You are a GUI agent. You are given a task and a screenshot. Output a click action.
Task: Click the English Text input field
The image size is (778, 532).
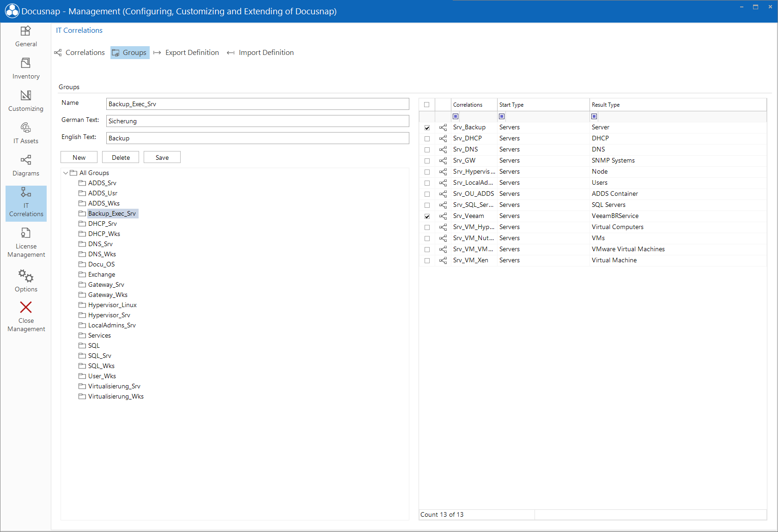click(x=258, y=138)
